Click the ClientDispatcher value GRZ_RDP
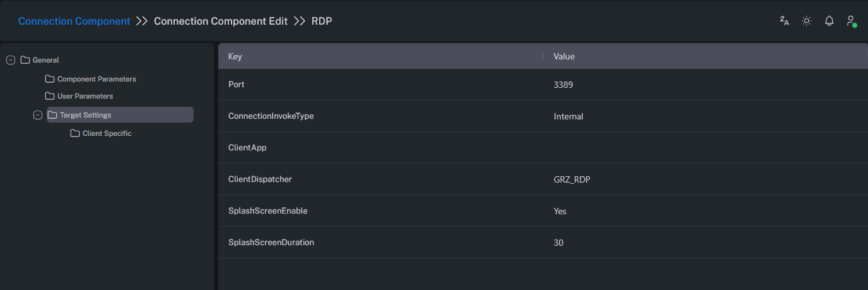This screenshot has height=290, width=868. pyautogui.click(x=572, y=179)
